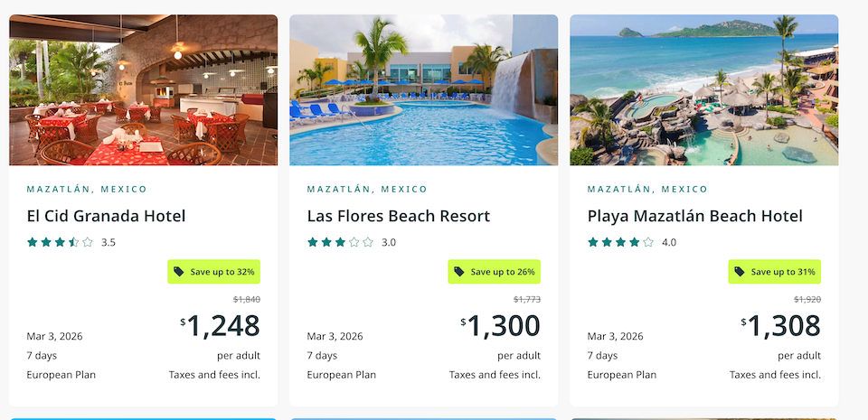Click the 3.0 star rating icons
The width and height of the screenshot is (868, 420).
(x=340, y=242)
